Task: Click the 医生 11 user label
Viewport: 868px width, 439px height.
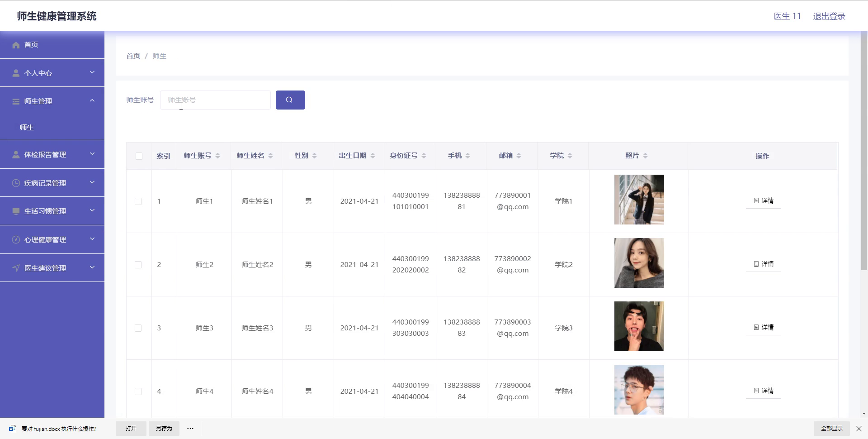Action: pyautogui.click(x=788, y=16)
